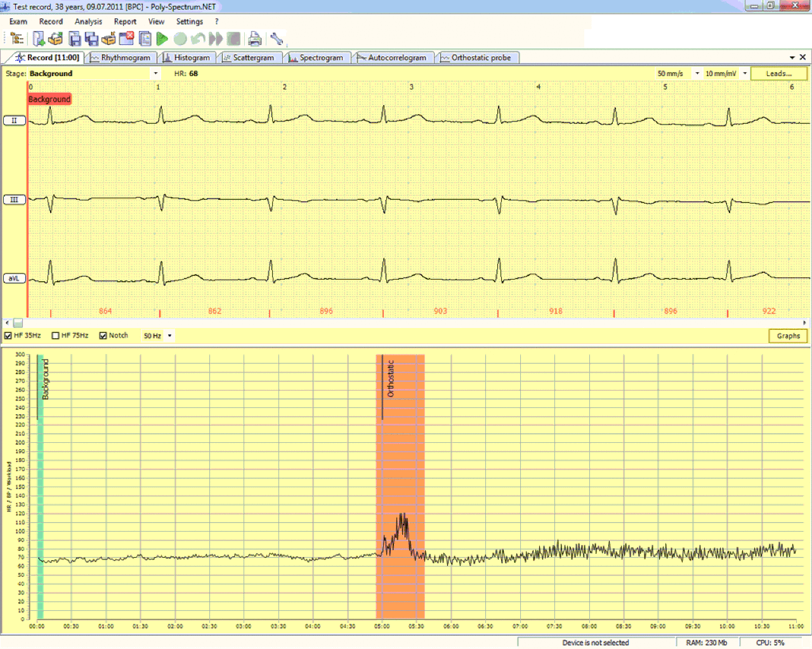The width and height of the screenshot is (812, 649).
Task: Click the orange Orthostatic stage region
Action: (x=400, y=486)
